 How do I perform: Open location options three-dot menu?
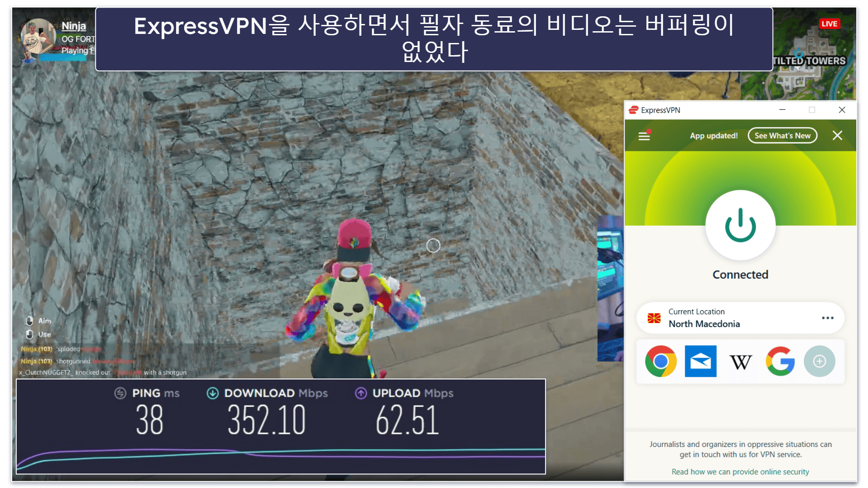pos(827,318)
